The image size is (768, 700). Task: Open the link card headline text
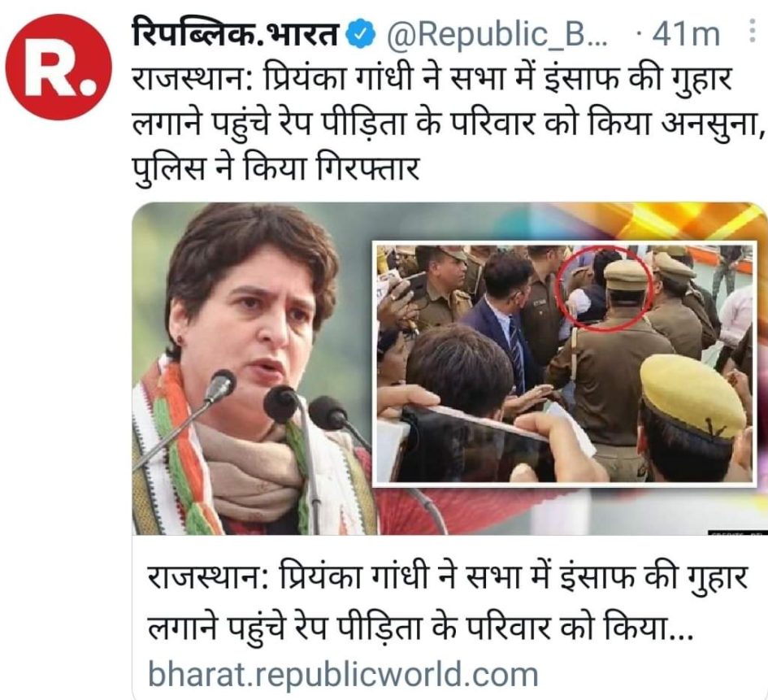(x=447, y=603)
